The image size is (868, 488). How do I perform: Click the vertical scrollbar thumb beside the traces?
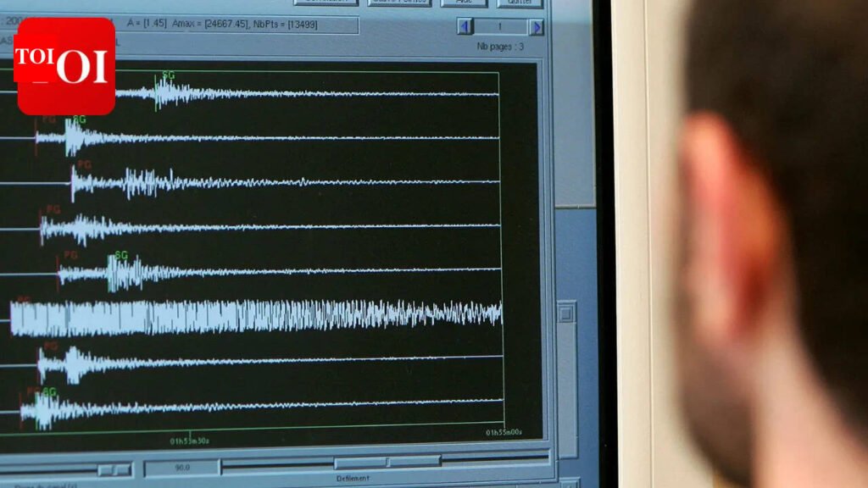pos(565,313)
